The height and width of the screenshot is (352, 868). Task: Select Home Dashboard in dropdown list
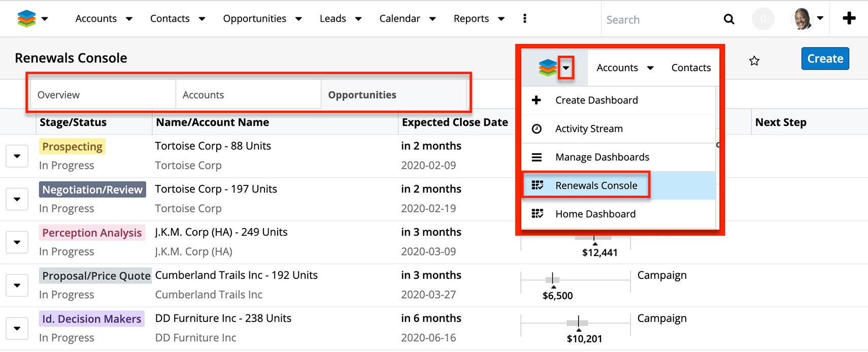point(595,214)
